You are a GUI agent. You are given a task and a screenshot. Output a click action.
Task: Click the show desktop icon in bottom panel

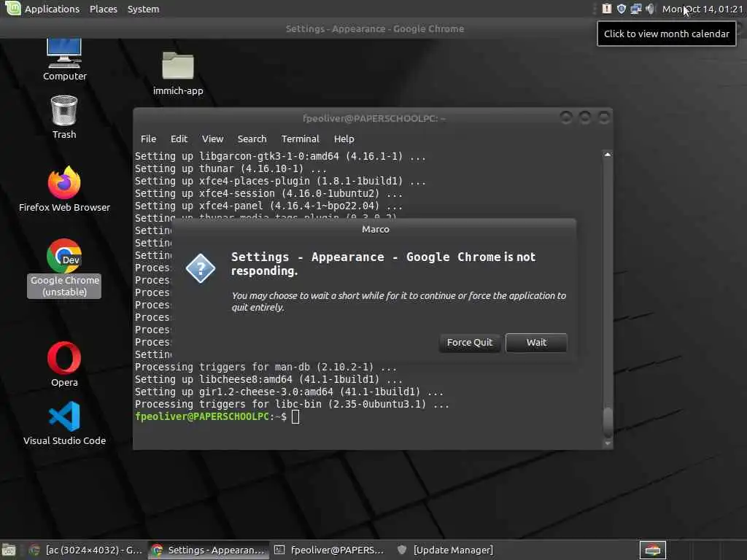9,550
